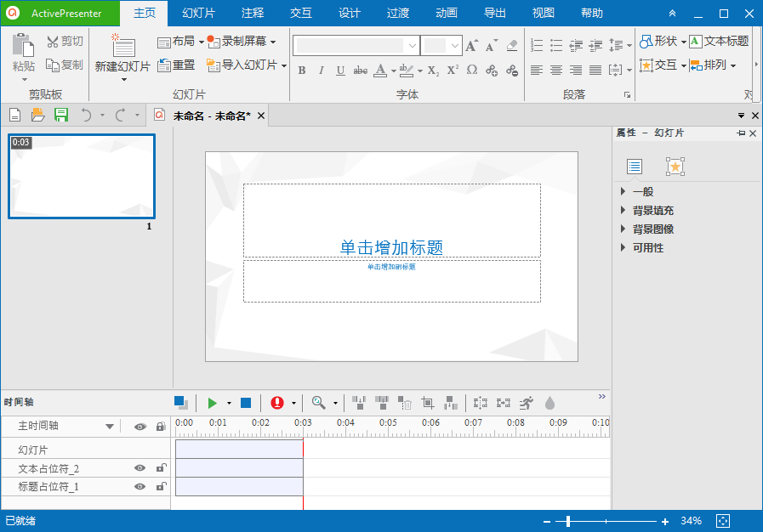Click the 重置 reset button
Image resolution: width=763 pixels, height=532 pixels.
point(176,65)
